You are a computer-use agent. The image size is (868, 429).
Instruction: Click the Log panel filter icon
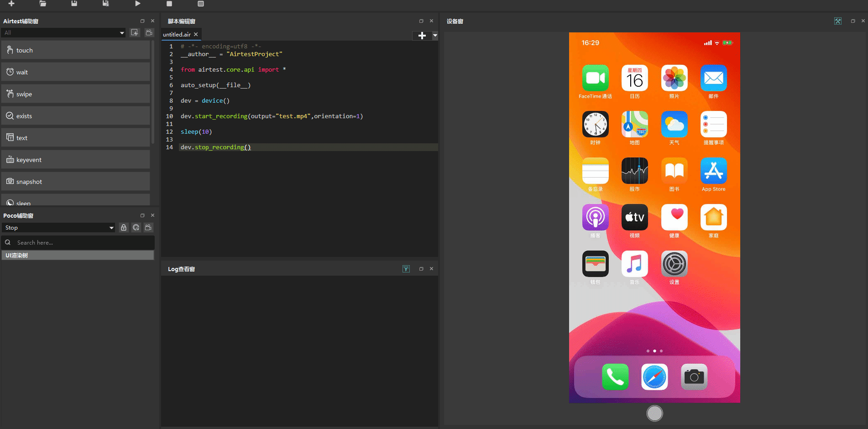coord(406,269)
